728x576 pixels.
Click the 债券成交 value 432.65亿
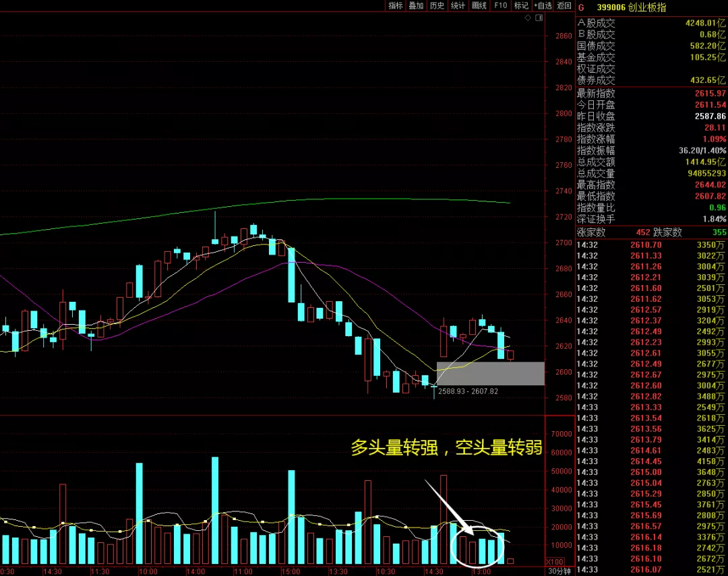[x=708, y=80]
